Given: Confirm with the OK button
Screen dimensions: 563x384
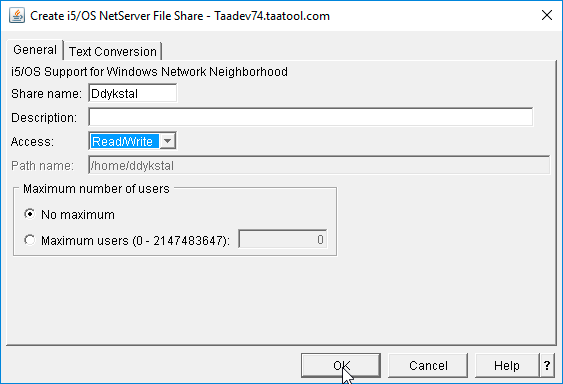Looking at the screenshot, I should pos(341,365).
